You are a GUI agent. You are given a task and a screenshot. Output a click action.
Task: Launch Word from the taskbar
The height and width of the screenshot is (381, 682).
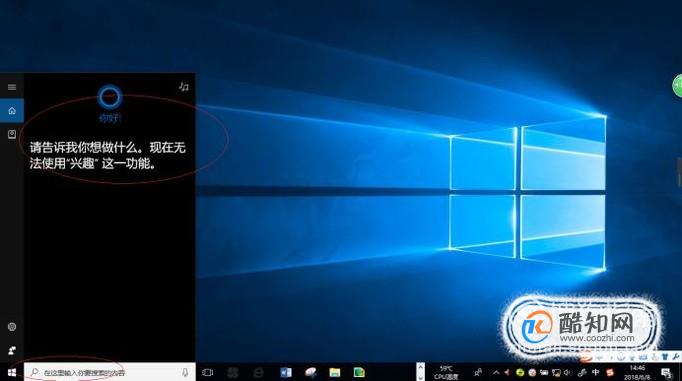tap(286, 373)
